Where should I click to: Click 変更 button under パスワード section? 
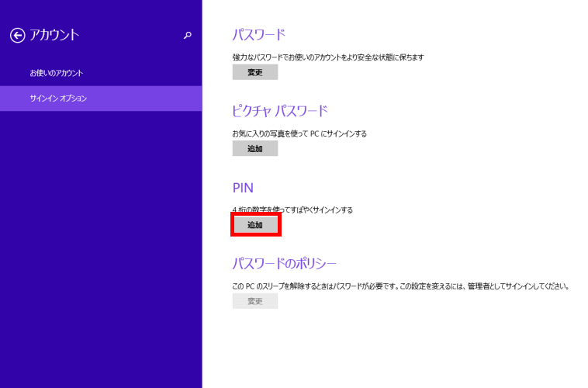[254, 72]
